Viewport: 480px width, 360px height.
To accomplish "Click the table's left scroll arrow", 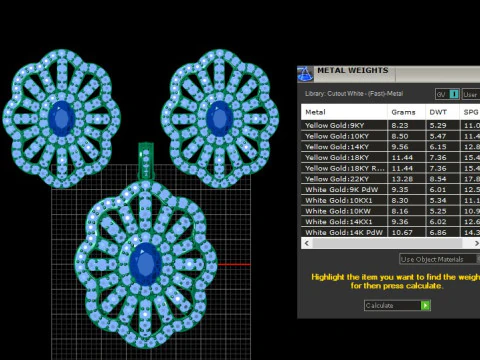I will click(x=307, y=243).
